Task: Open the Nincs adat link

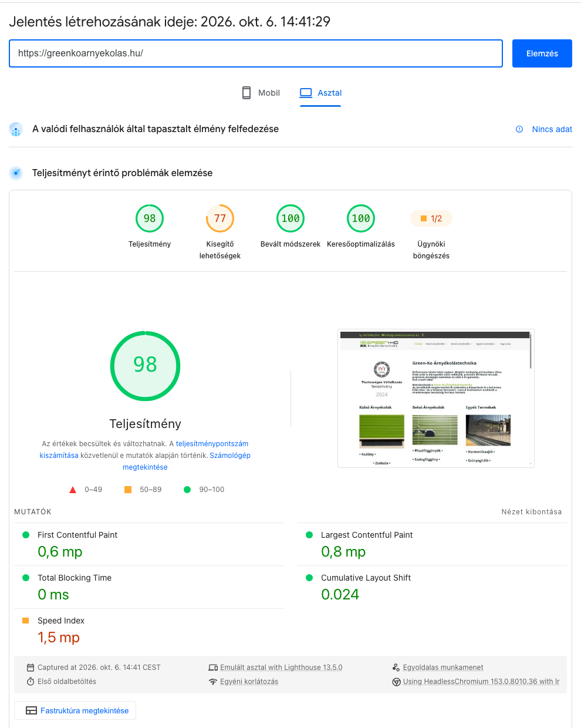Action: tap(552, 129)
